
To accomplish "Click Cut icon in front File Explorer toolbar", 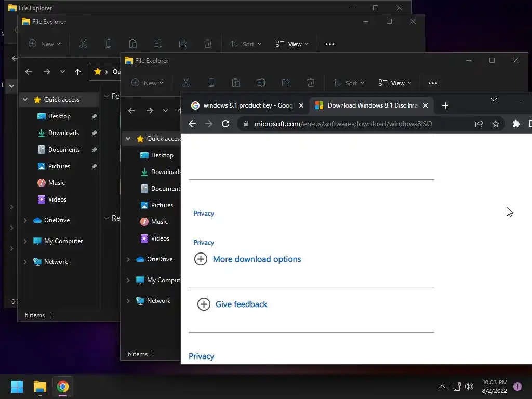I will coord(186,83).
